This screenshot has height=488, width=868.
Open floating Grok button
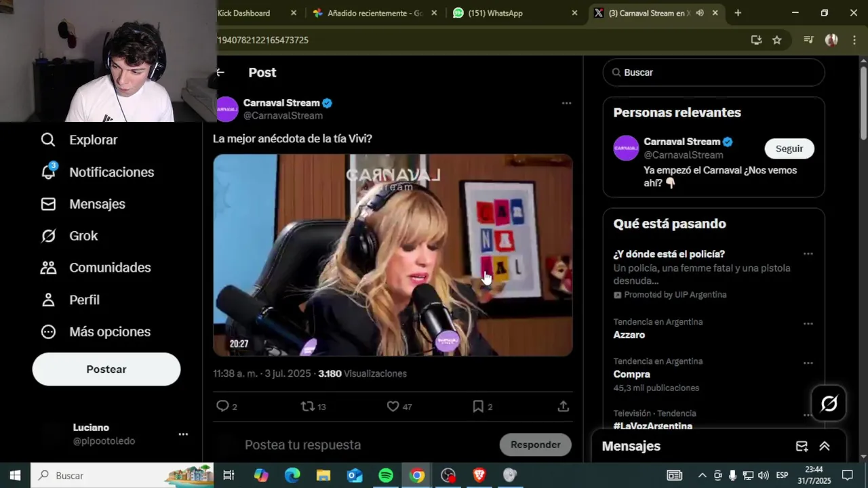[x=829, y=404]
